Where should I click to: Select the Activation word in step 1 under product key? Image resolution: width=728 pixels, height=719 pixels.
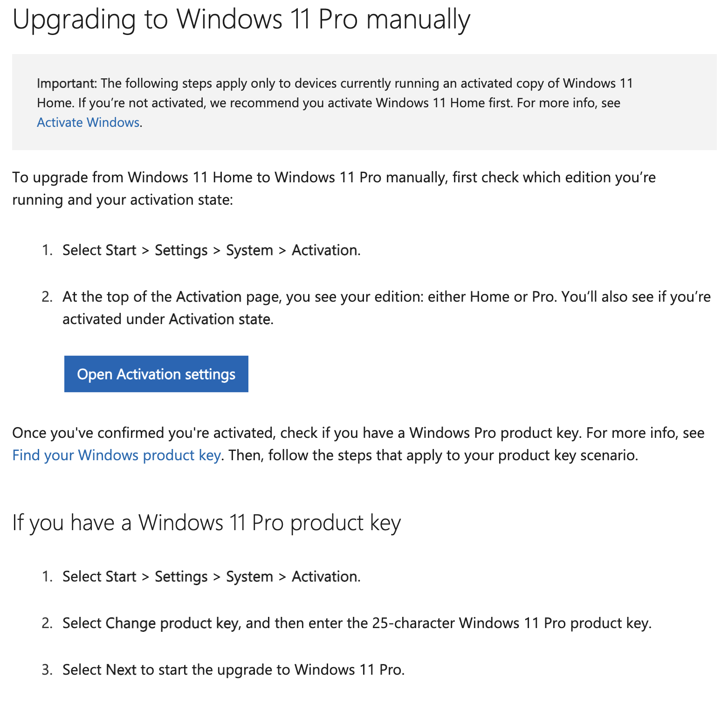coord(325,576)
